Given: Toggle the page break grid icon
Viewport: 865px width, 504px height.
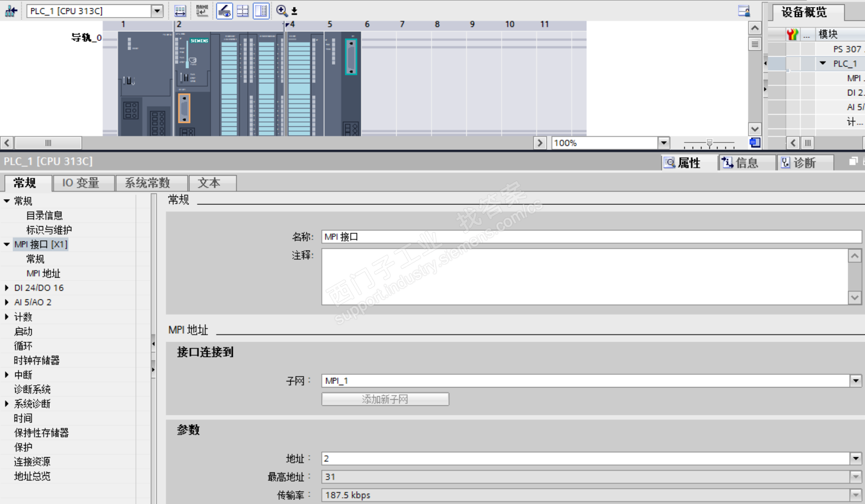Looking at the screenshot, I should (x=243, y=11).
